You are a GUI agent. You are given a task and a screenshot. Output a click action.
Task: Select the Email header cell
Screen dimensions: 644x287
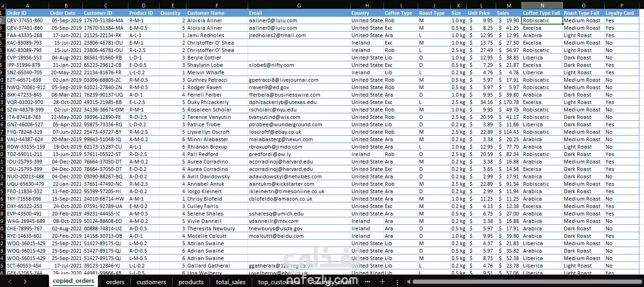pos(299,13)
